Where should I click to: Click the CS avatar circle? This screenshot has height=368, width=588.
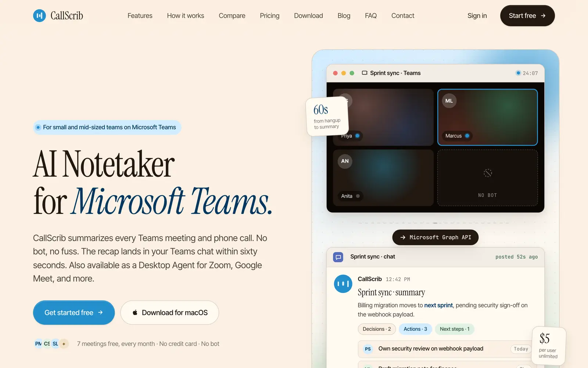point(47,344)
